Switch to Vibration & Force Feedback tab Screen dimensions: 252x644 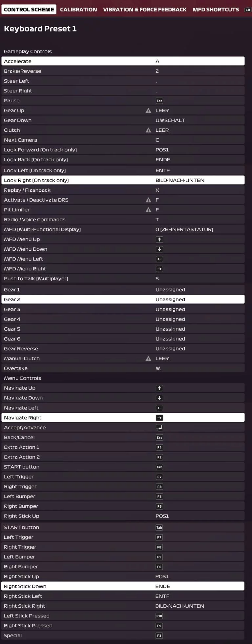145,10
